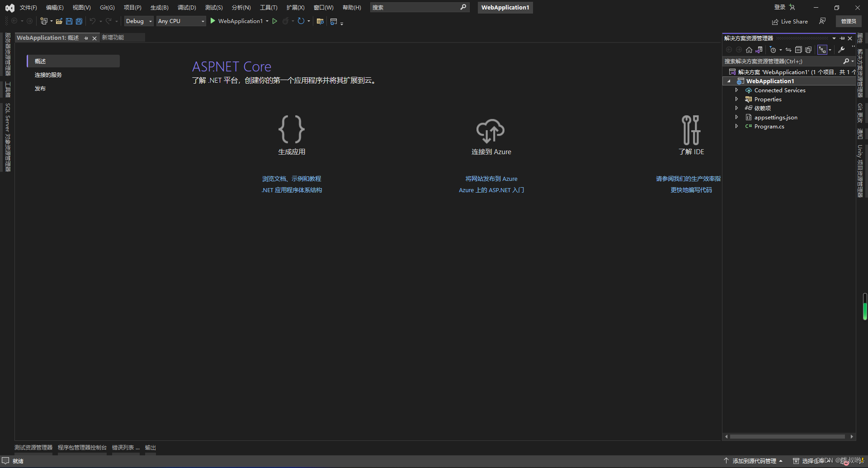Image resolution: width=868 pixels, height=468 pixels.
Task: Open the 错误列表 bottom tab
Action: pyautogui.click(x=126, y=448)
